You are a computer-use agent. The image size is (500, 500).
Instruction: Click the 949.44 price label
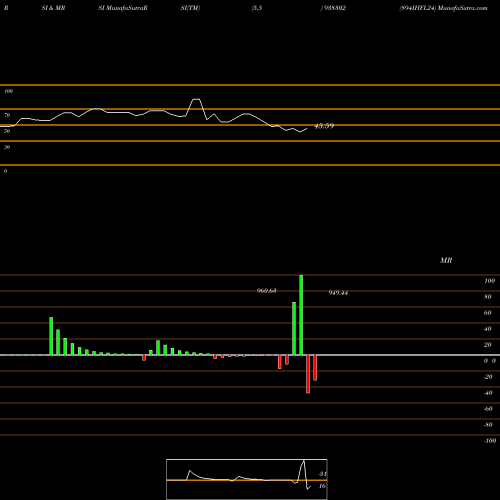[x=338, y=293]
